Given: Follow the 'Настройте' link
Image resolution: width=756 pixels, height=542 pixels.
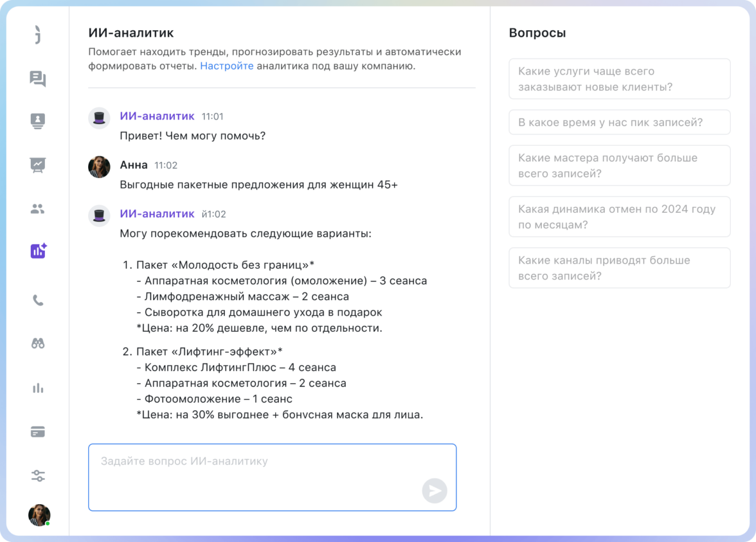Looking at the screenshot, I should pyautogui.click(x=226, y=66).
